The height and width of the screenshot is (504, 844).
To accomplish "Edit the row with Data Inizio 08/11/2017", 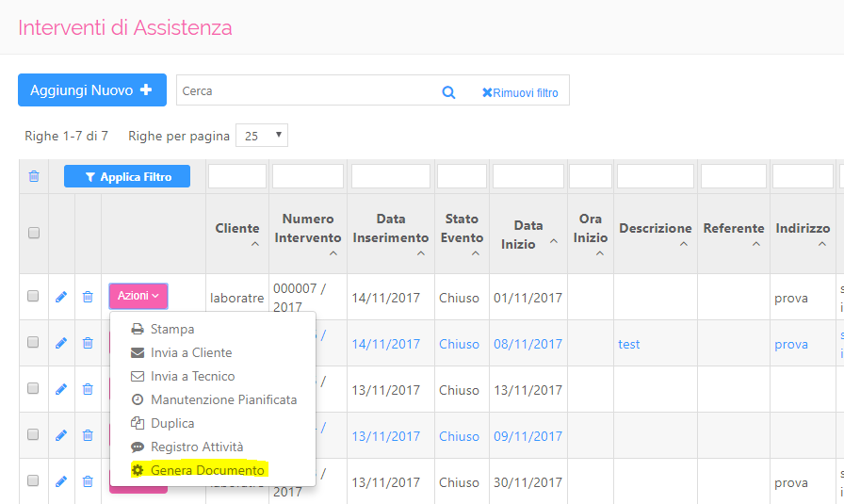I will point(61,343).
